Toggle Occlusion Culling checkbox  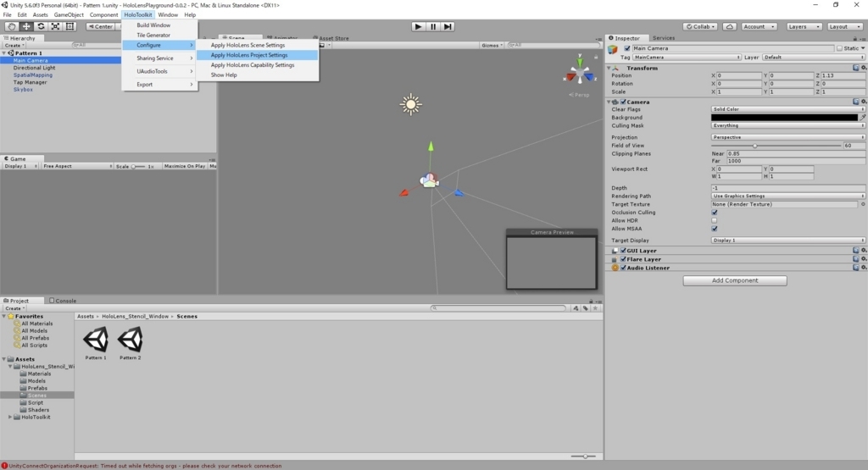714,213
